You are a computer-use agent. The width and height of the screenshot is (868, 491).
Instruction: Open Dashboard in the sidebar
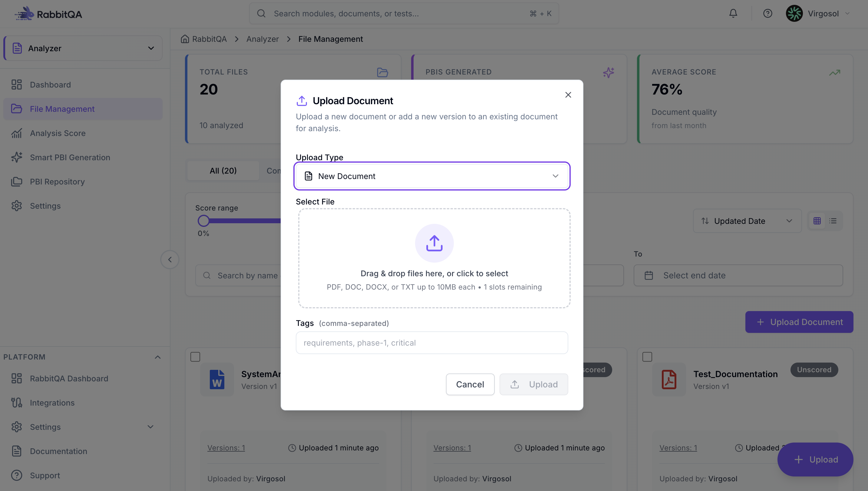[83, 85]
